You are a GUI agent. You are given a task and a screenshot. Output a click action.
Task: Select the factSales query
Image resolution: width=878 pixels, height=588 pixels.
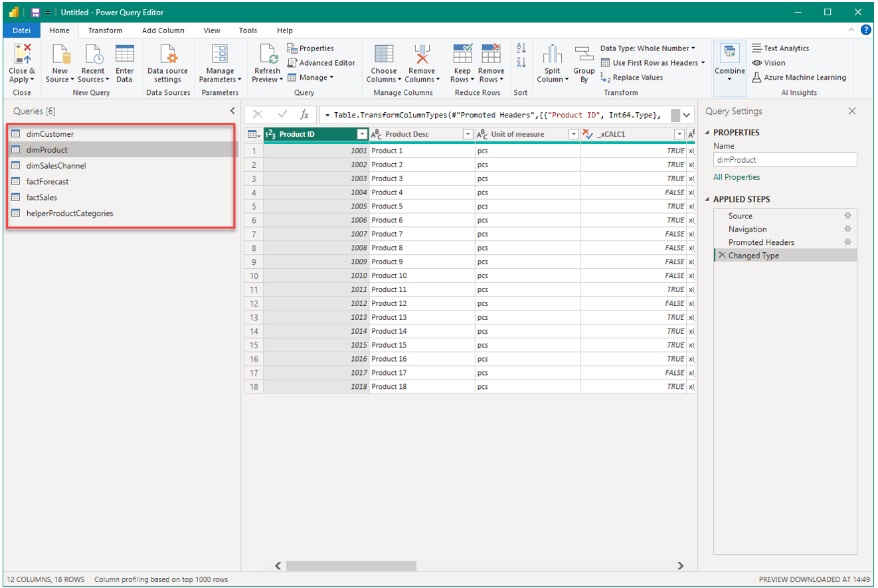pyautogui.click(x=123, y=197)
